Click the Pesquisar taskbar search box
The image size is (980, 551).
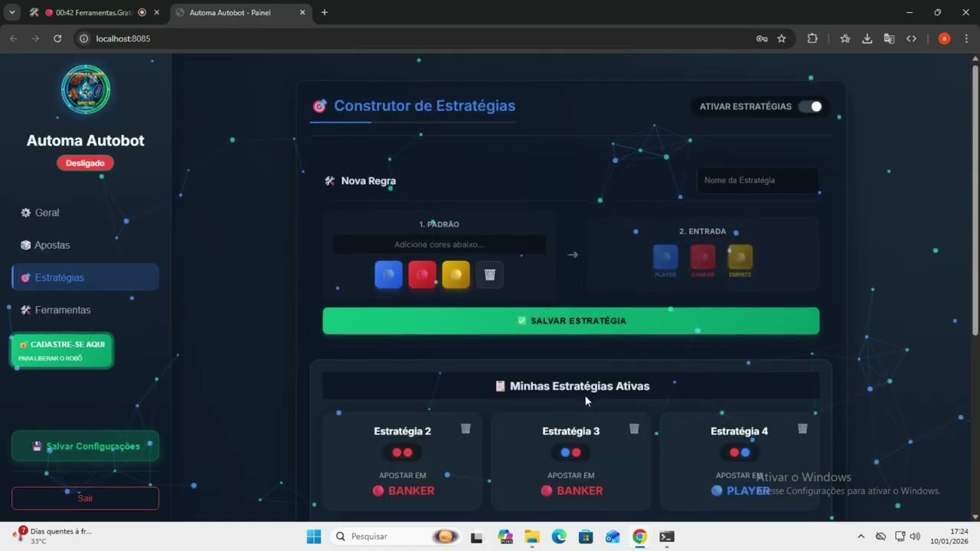pyautogui.click(x=397, y=536)
